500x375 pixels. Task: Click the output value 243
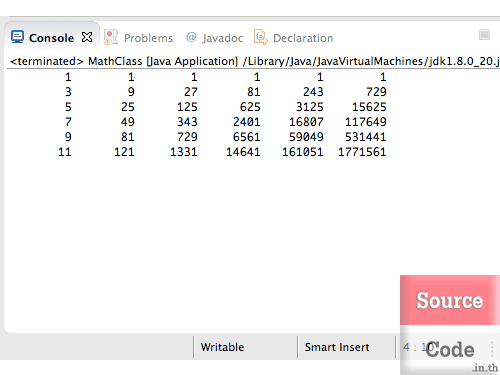(x=313, y=92)
